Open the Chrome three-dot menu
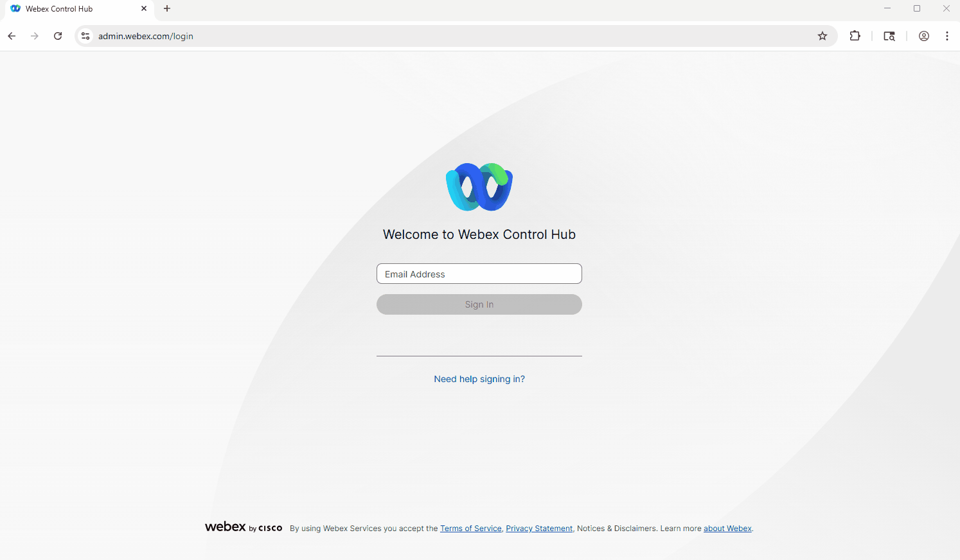The height and width of the screenshot is (560, 960). 947,36
